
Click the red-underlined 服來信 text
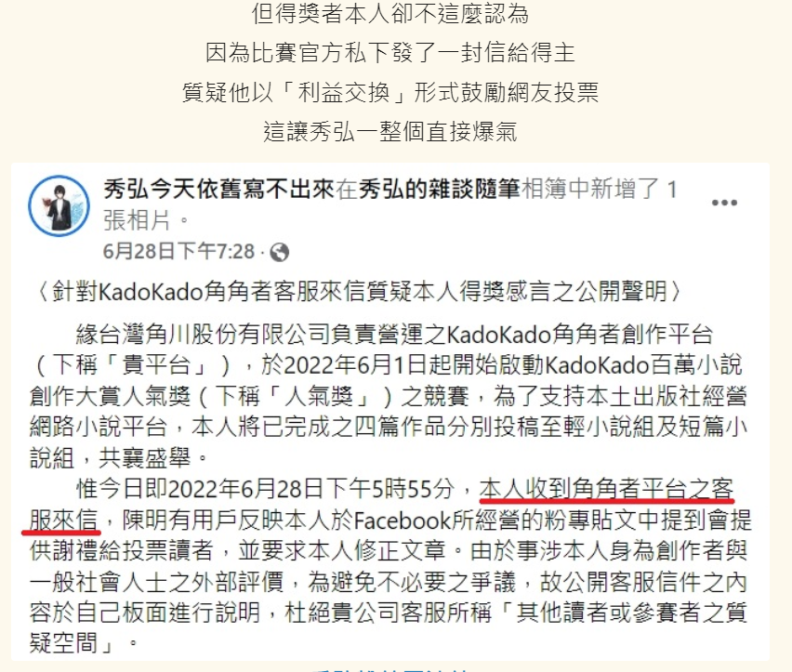[63, 520]
